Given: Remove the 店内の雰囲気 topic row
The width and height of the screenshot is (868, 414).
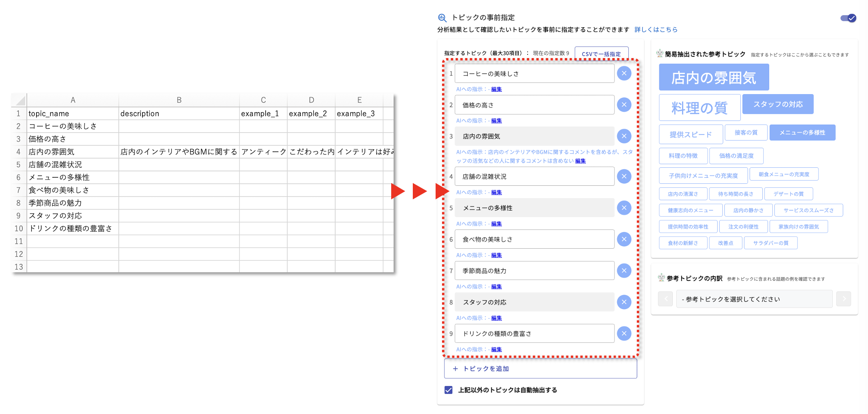Looking at the screenshot, I should tap(624, 137).
